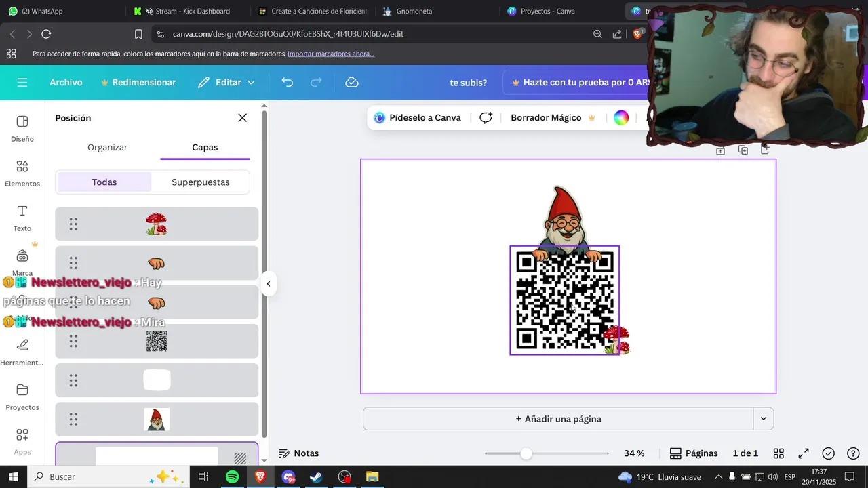Click the browser address bar URL
The width and height of the screenshot is (868, 488).
pyautogui.click(x=288, y=34)
